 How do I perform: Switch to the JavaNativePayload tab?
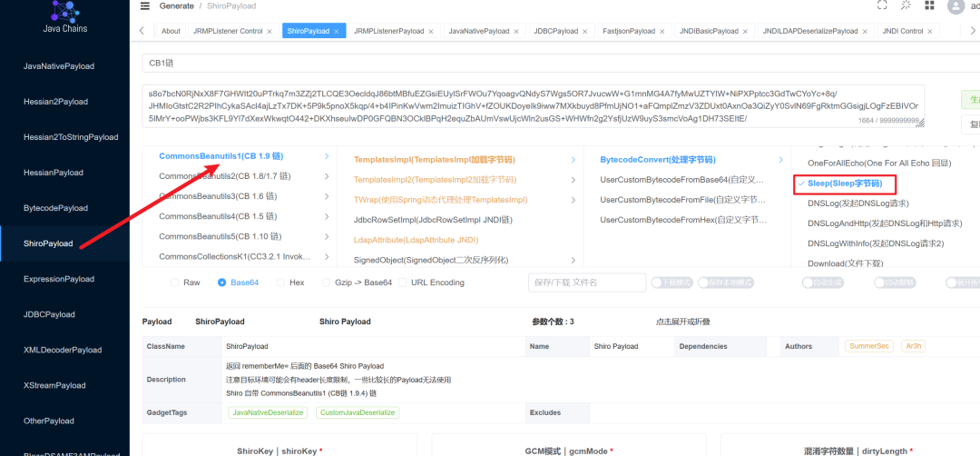pos(479,31)
